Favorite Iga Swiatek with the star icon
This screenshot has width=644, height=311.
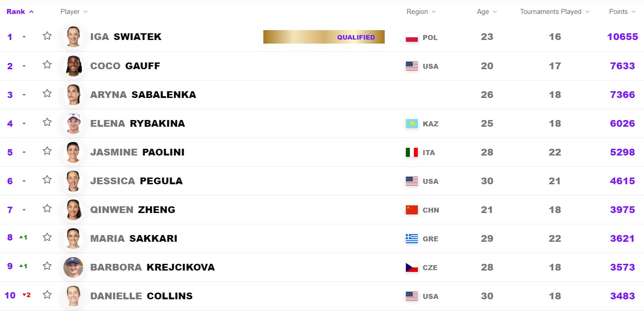click(x=47, y=36)
